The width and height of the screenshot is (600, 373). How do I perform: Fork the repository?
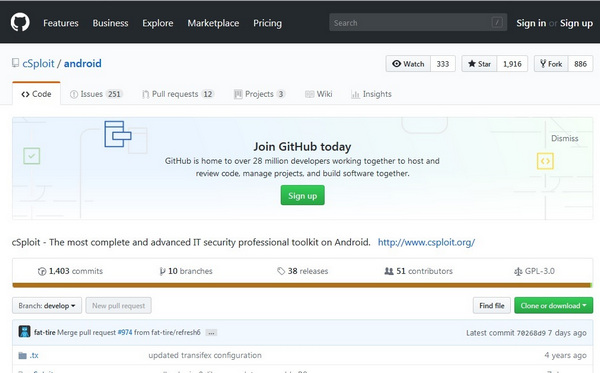(x=551, y=64)
